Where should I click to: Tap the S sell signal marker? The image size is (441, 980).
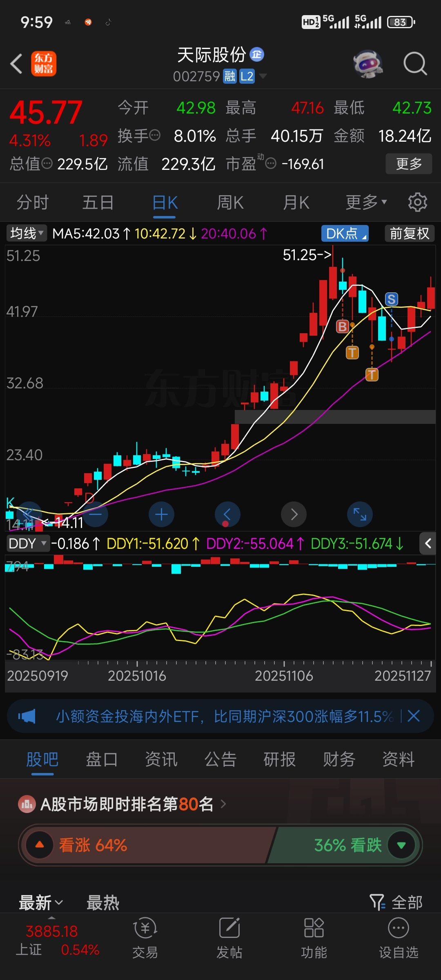pos(392,299)
